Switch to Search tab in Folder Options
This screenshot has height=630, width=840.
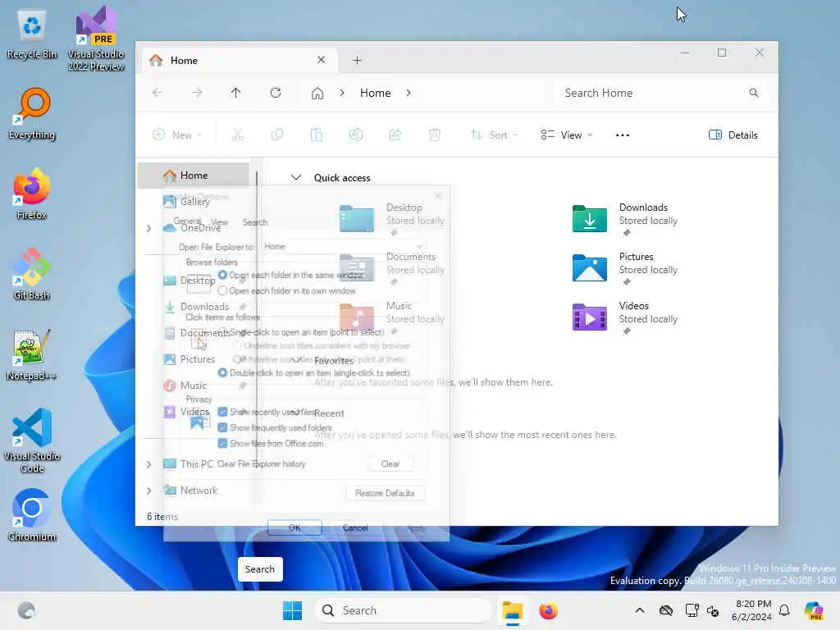[255, 222]
